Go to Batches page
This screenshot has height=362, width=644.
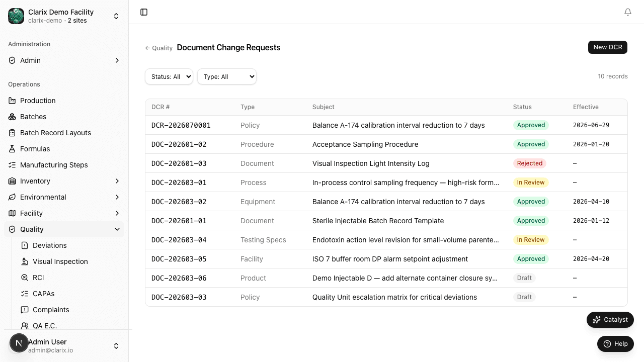(x=64, y=117)
